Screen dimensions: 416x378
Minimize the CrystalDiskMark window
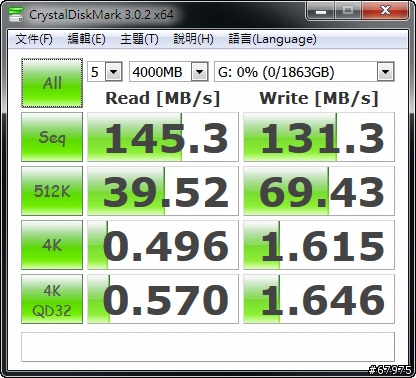321,11
